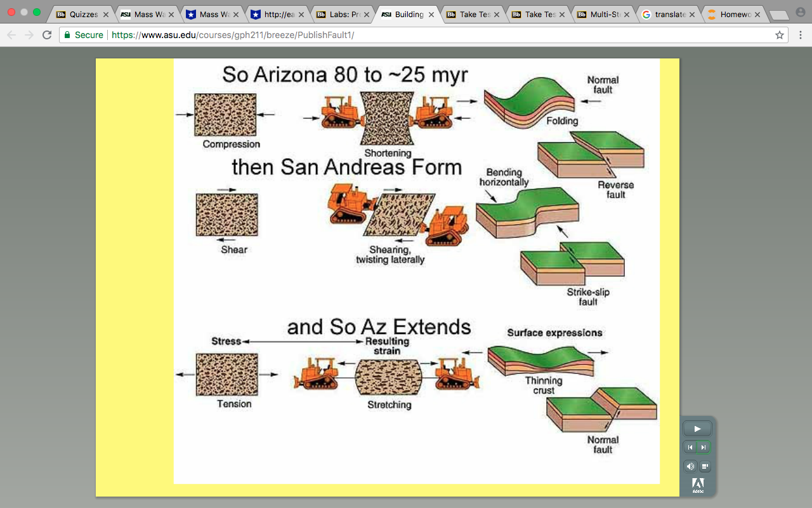Go back to the previous page

(11, 35)
